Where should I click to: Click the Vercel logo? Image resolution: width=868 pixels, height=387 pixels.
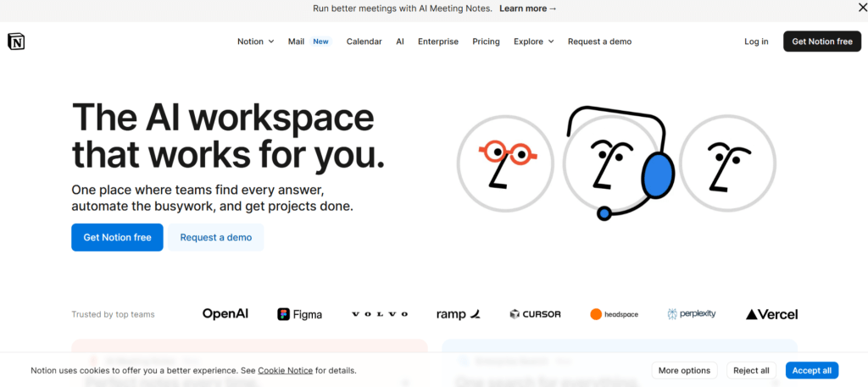[771, 314]
